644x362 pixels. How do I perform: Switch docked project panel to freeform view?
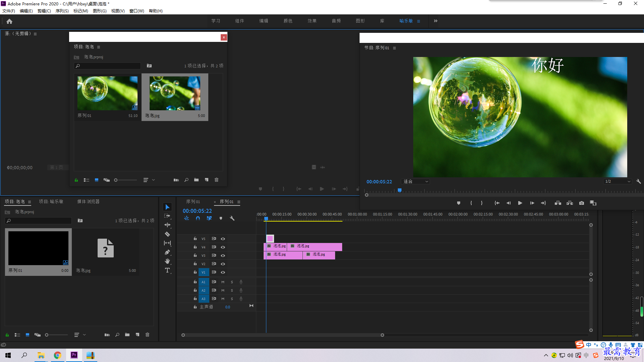tap(38, 335)
